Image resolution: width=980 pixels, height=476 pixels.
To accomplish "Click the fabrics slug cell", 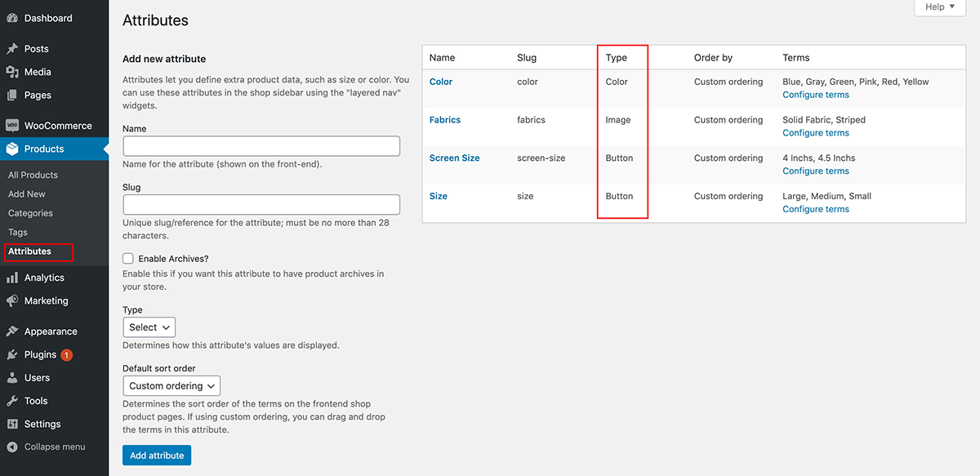I will [x=531, y=120].
